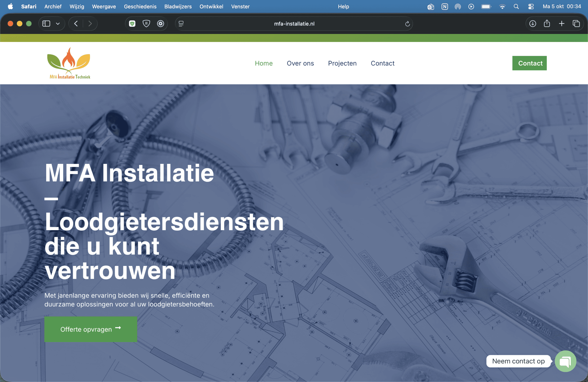588x382 pixels.
Task: Show tab overview icon
Action: [576, 24]
